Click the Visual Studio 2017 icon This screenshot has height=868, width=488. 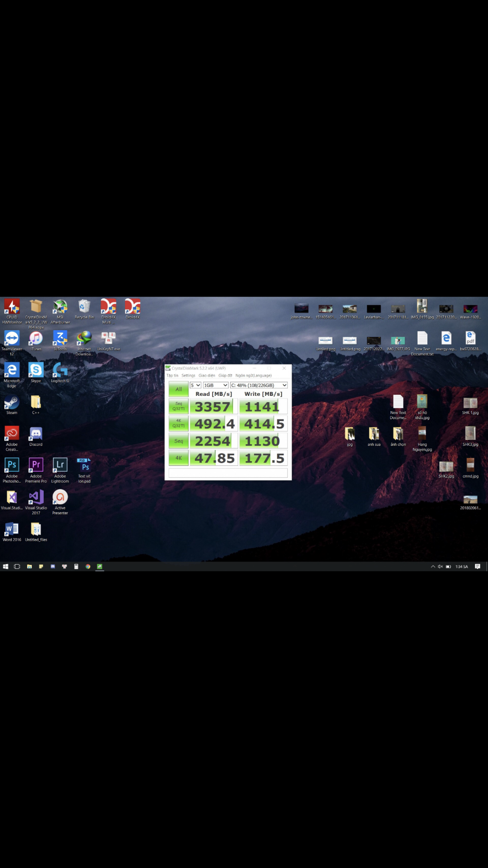[36, 498]
